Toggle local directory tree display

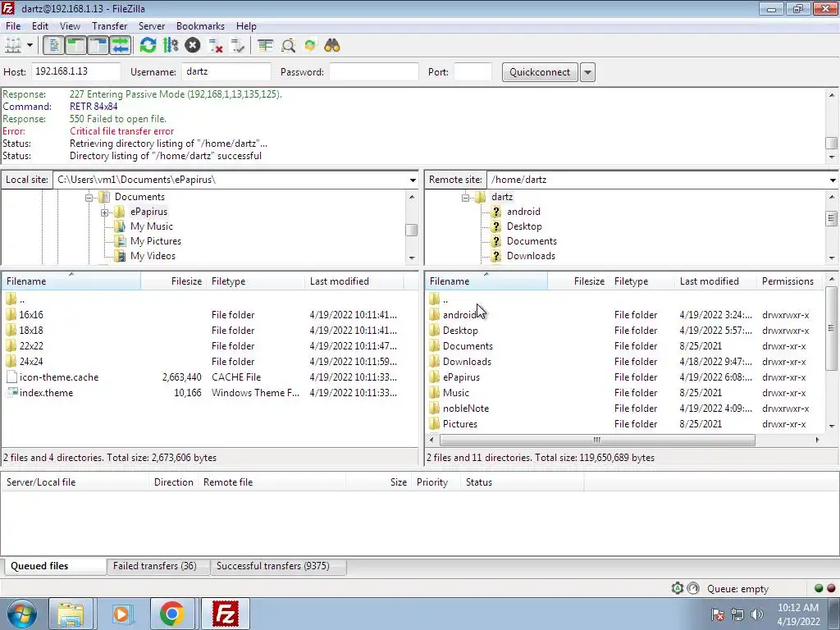(x=76, y=46)
